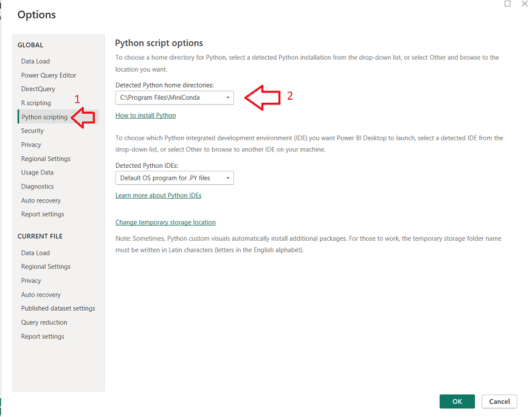Screen dimensions: 532x417
Task: Click Change temporary storage location link
Action: pos(165,222)
